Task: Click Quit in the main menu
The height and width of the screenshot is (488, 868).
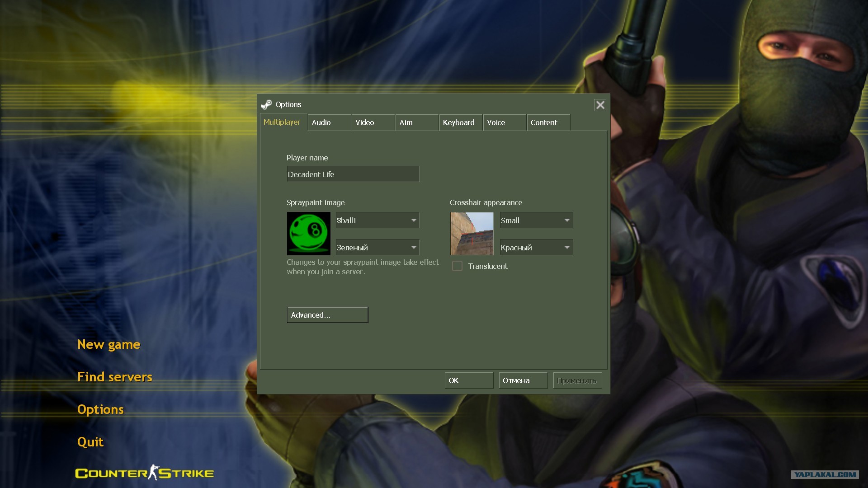Action: (x=90, y=442)
